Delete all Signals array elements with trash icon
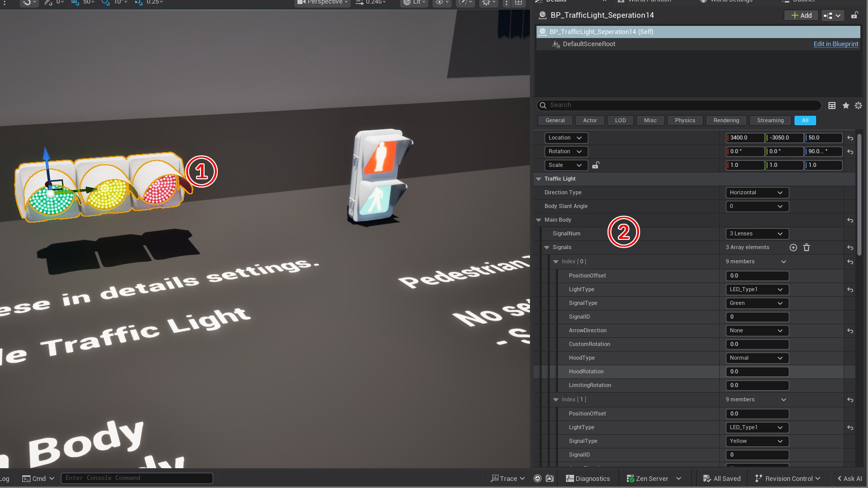The height and width of the screenshot is (488, 868). pos(807,248)
